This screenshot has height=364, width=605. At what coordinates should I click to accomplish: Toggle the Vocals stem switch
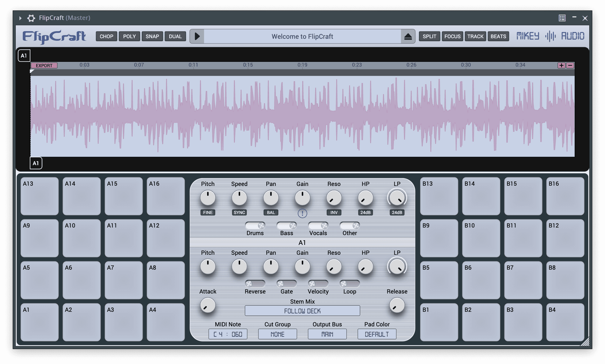pyautogui.click(x=318, y=225)
